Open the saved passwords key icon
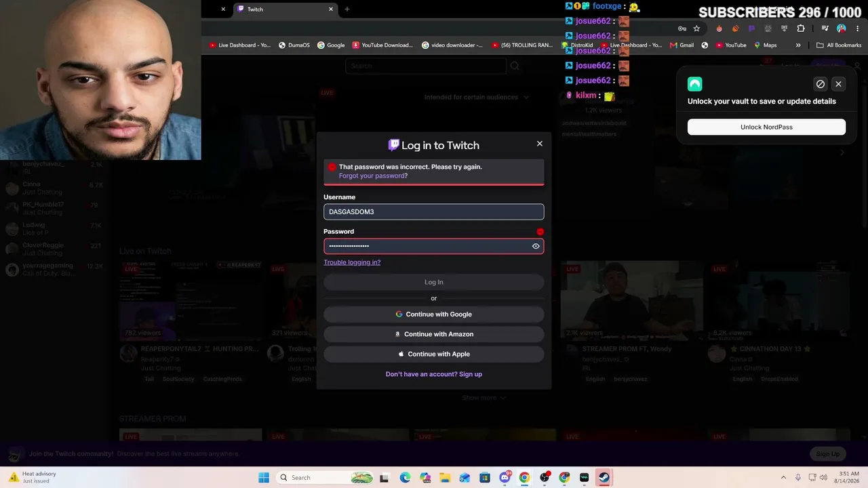Image resolution: width=868 pixels, height=488 pixels. 682,28
